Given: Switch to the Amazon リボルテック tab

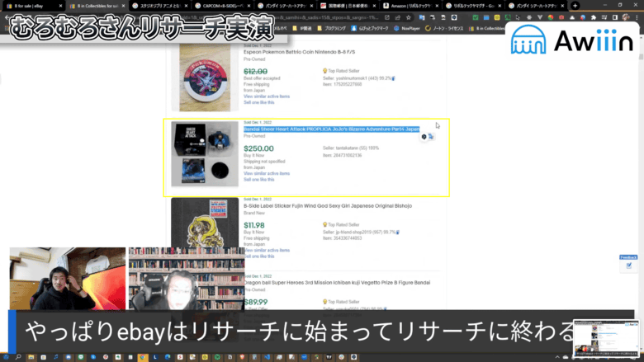Looking at the screenshot, I should pos(410,6).
